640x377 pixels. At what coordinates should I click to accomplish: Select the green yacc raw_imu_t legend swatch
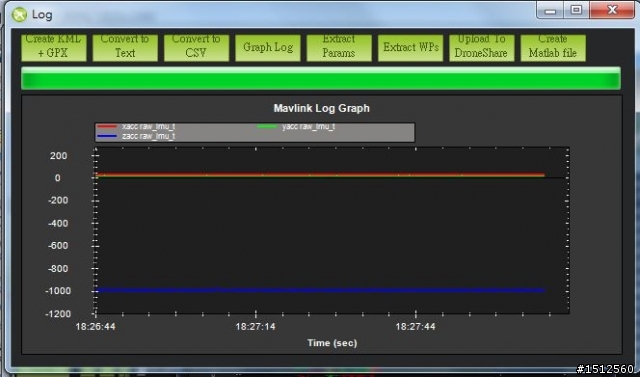tap(267, 126)
